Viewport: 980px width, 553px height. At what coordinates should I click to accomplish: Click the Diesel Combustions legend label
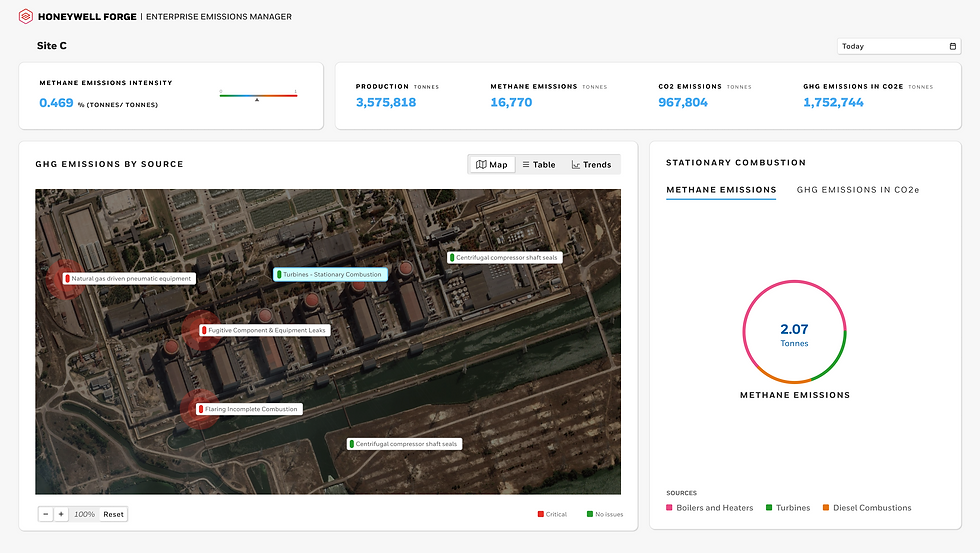pyautogui.click(x=872, y=507)
